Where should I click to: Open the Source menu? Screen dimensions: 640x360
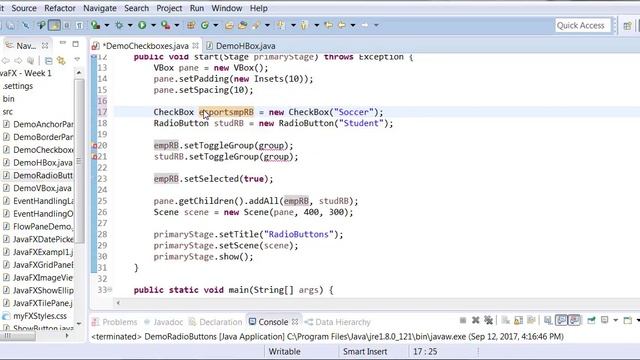[x=24, y=8]
